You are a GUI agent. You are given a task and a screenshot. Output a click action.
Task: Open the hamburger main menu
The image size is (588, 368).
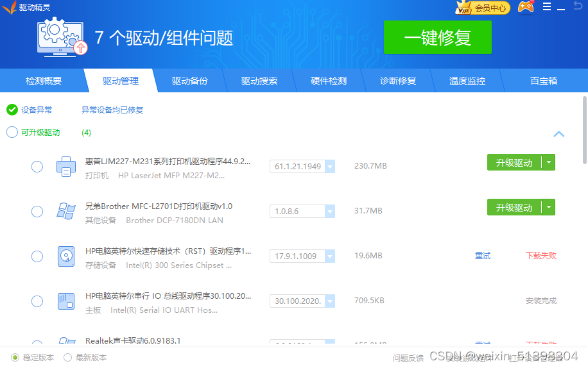click(x=547, y=7)
